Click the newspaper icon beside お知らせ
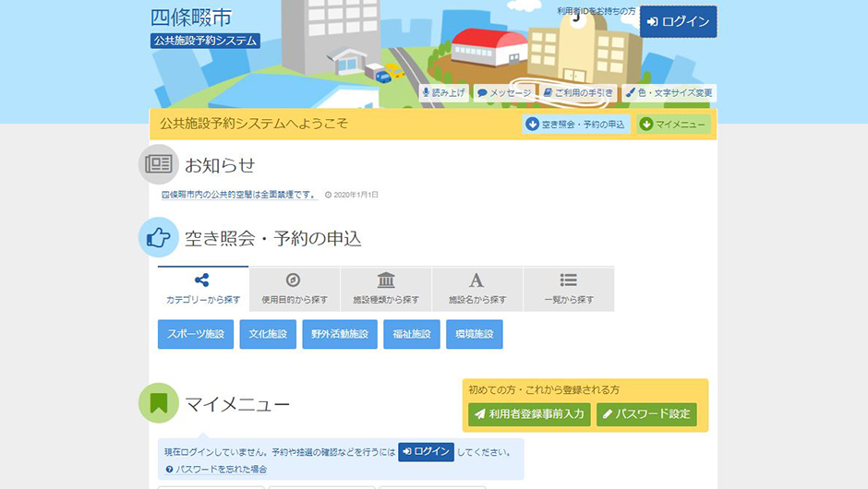The height and width of the screenshot is (489, 868). (159, 164)
